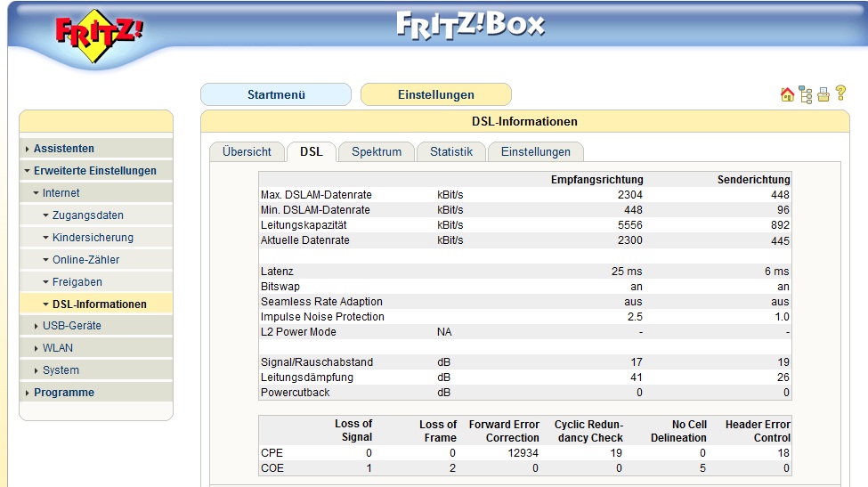Click the FRITZ! logo
The width and height of the screenshot is (868, 487).
point(99,36)
